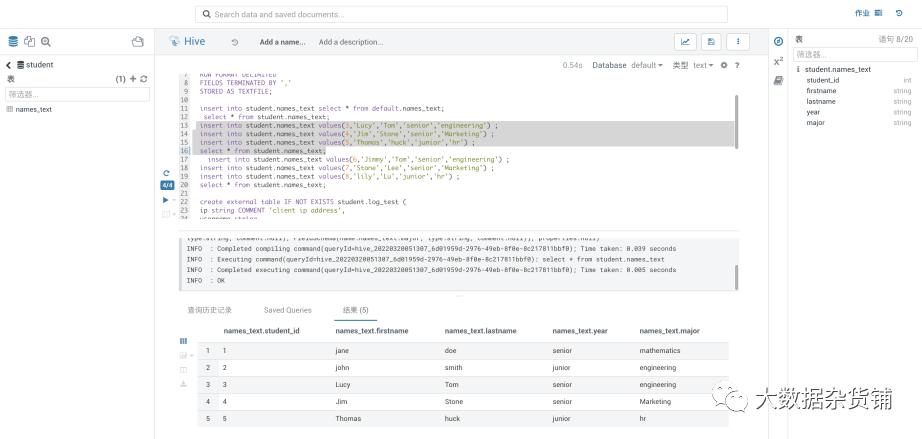Screen dimensions: 922x439
Task: Switch to the Saved Queries tab
Action: pos(287,310)
